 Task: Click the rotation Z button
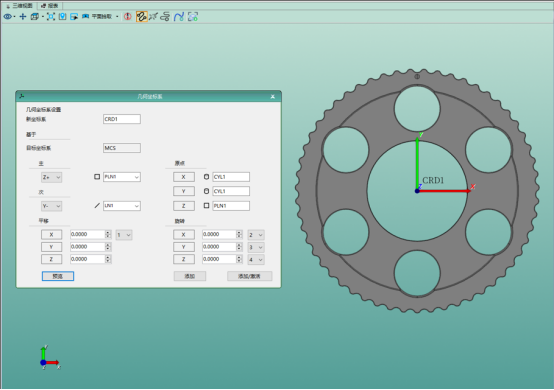tap(184, 259)
